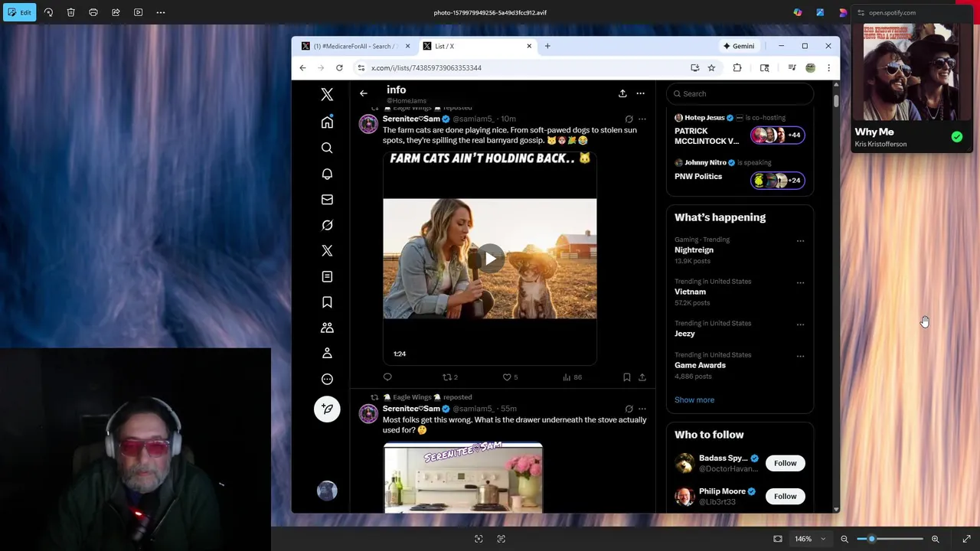The height and width of the screenshot is (551, 980).
Task: Repost the farm cats post
Action: coord(448,377)
